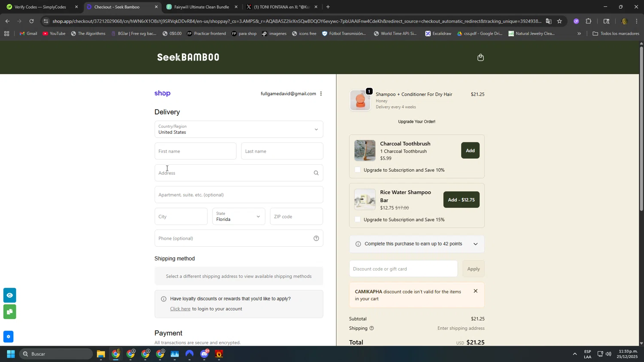
Task: Click the Discount code or gift card field
Action: tap(403, 269)
